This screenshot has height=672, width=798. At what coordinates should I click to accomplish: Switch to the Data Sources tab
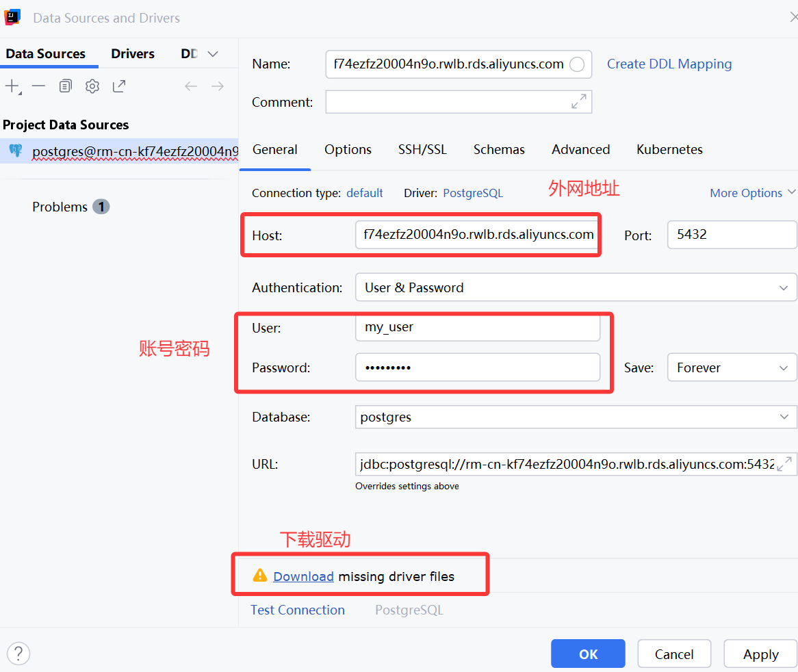tap(46, 53)
